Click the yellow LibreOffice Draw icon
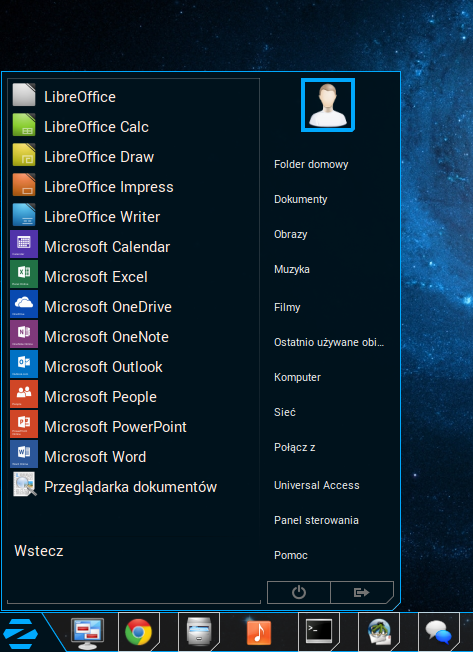This screenshot has width=473, height=652. [24, 155]
